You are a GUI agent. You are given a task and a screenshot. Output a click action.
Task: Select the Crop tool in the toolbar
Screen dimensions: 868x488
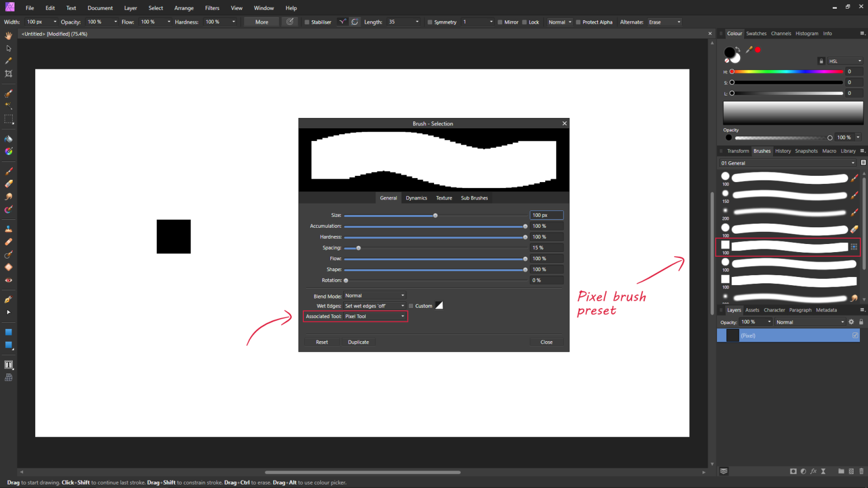coord(8,74)
